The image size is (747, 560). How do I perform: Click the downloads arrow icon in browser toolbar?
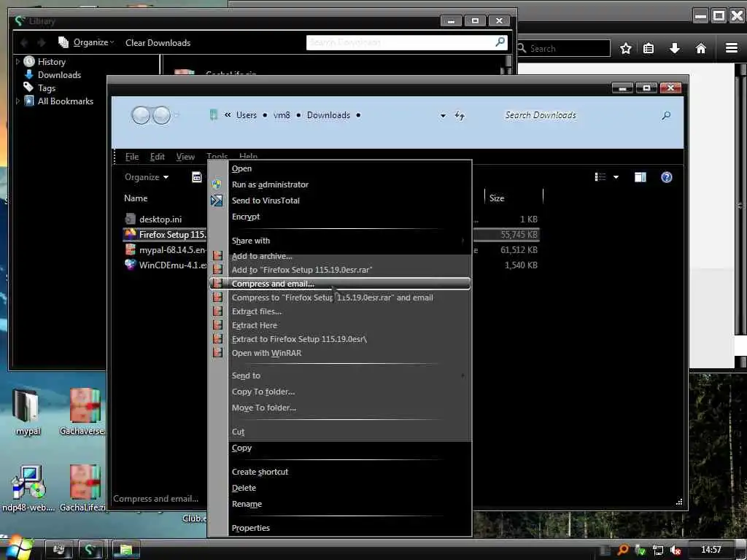pyautogui.click(x=675, y=48)
